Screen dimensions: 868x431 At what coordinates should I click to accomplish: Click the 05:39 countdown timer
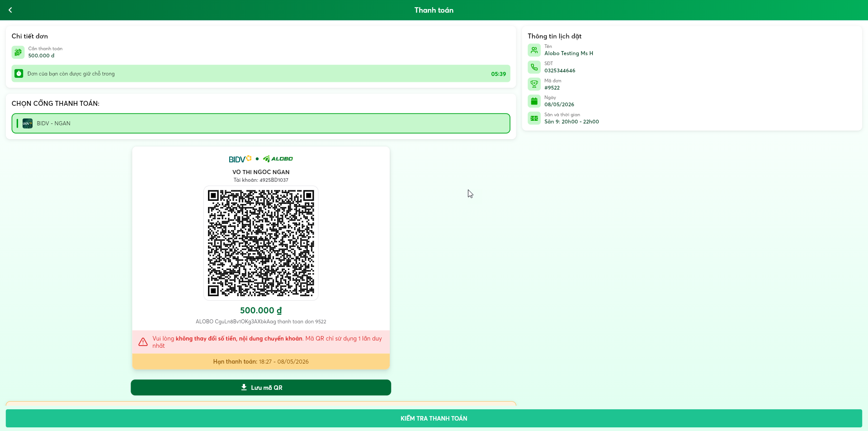(498, 74)
